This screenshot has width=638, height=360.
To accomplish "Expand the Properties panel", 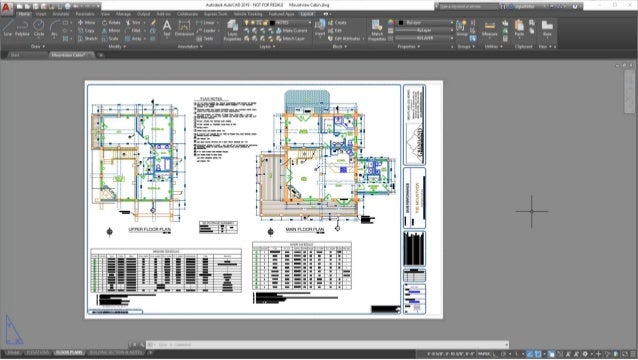I will pyautogui.click(x=409, y=46).
